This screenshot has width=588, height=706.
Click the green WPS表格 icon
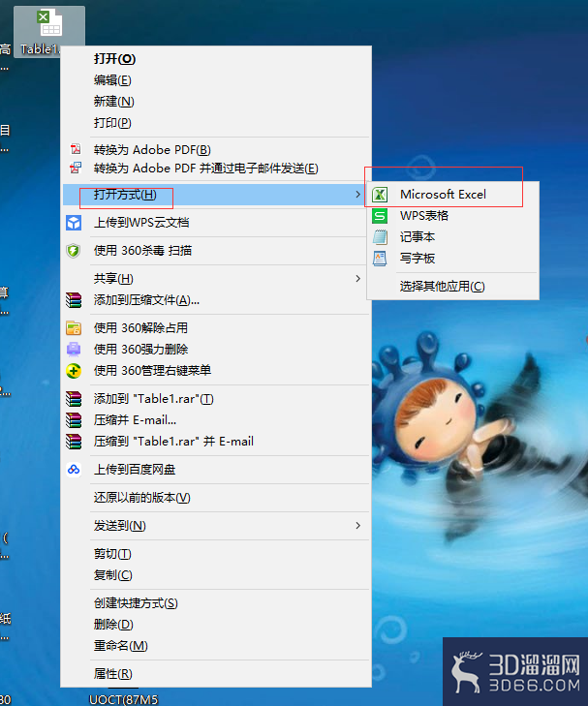(x=380, y=216)
